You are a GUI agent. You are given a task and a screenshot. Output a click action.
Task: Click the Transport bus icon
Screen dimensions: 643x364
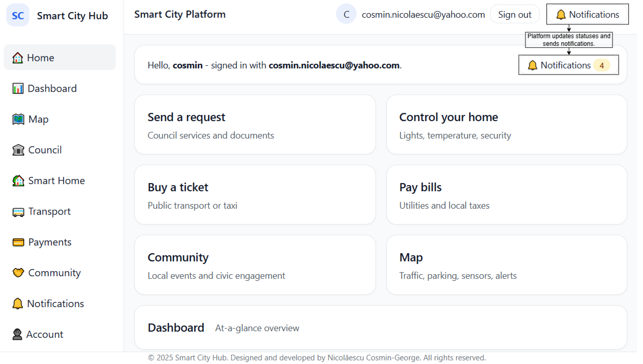[x=18, y=212]
